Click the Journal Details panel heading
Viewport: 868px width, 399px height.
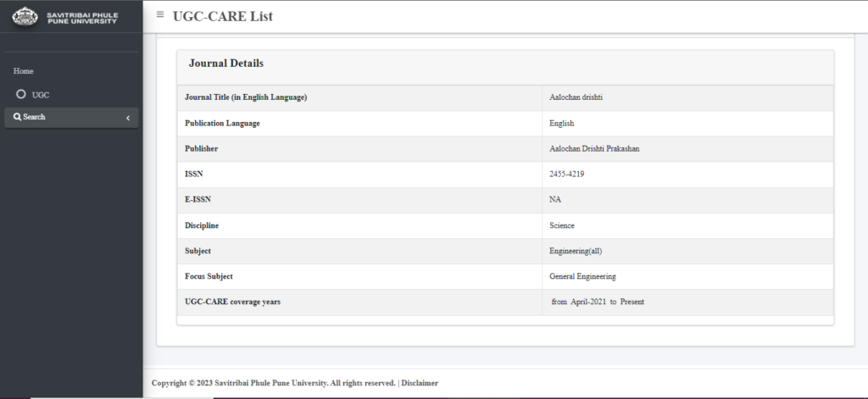pos(225,64)
